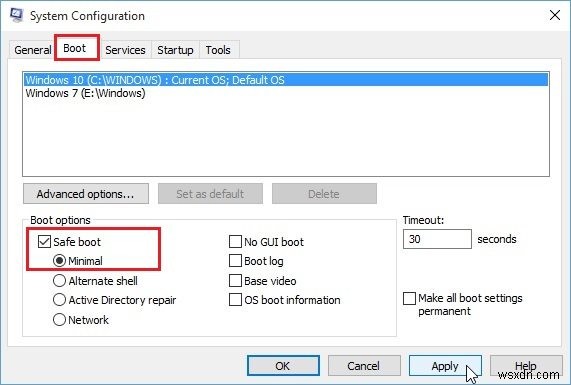This screenshot has height=385, width=571.
Task: Check OS boot information option
Action: coord(235,300)
